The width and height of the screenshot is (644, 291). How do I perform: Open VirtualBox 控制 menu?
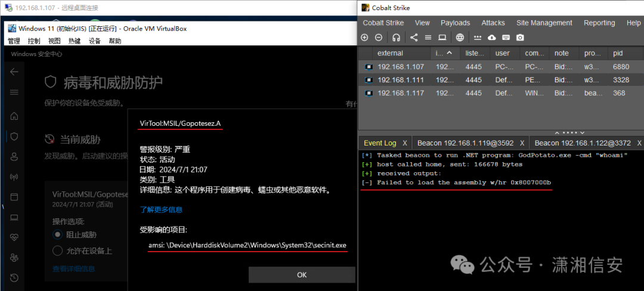(34, 41)
